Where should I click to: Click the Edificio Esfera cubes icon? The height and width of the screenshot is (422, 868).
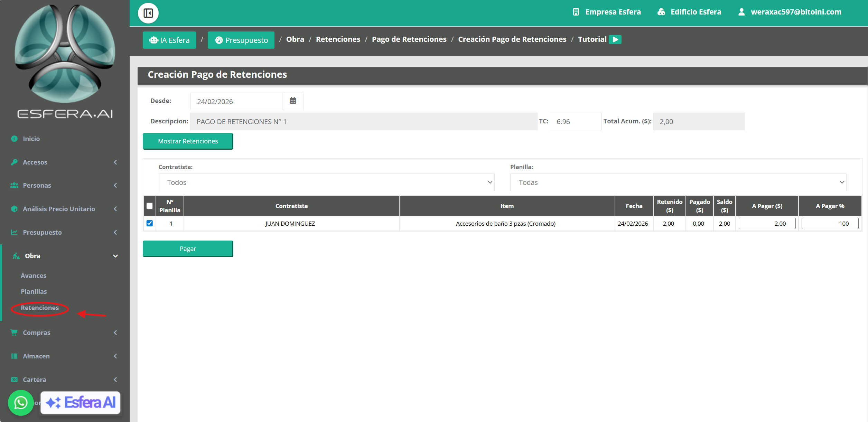pyautogui.click(x=661, y=12)
